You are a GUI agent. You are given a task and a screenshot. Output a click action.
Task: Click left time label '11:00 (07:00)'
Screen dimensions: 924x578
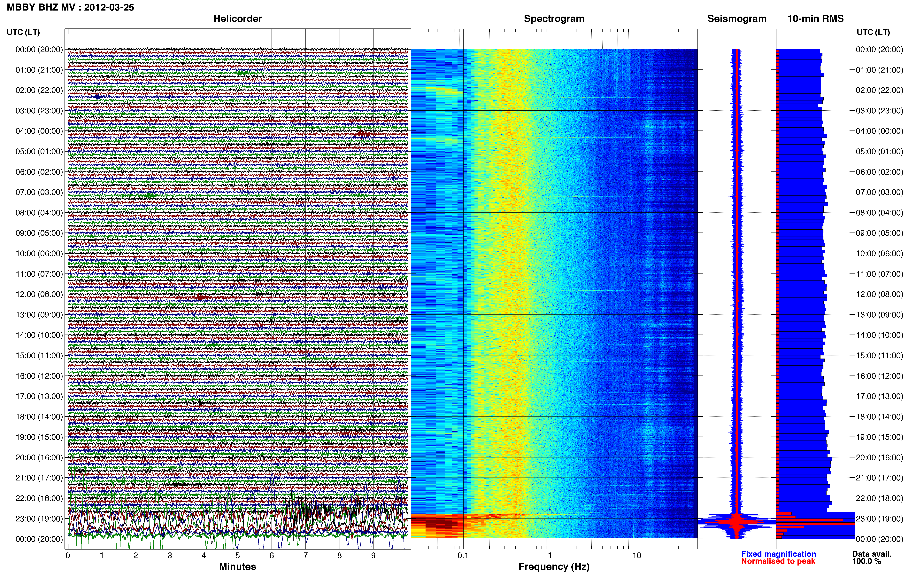point(39,274)
